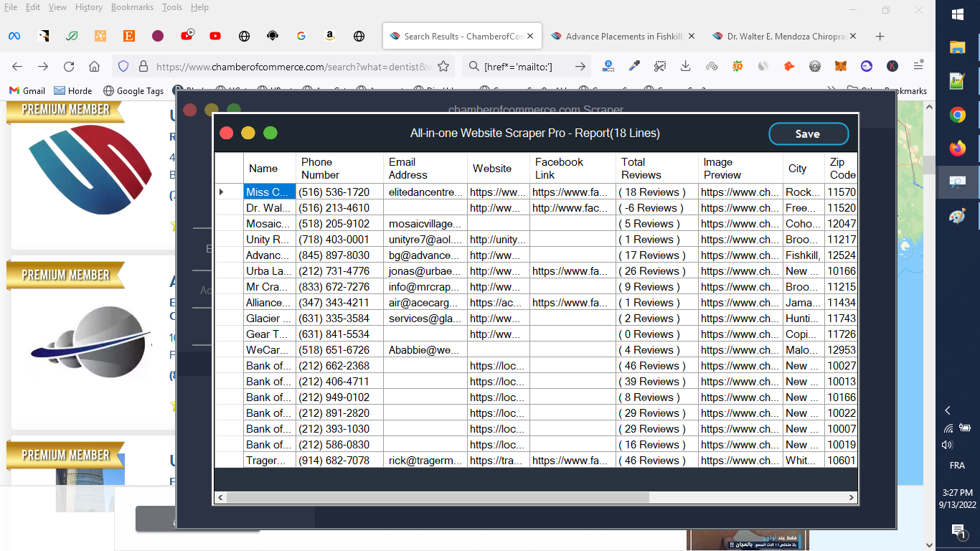Open the Meta pinned tab in Firefox
The width and height of the screenshot is (980, 551).
point(14,36)
